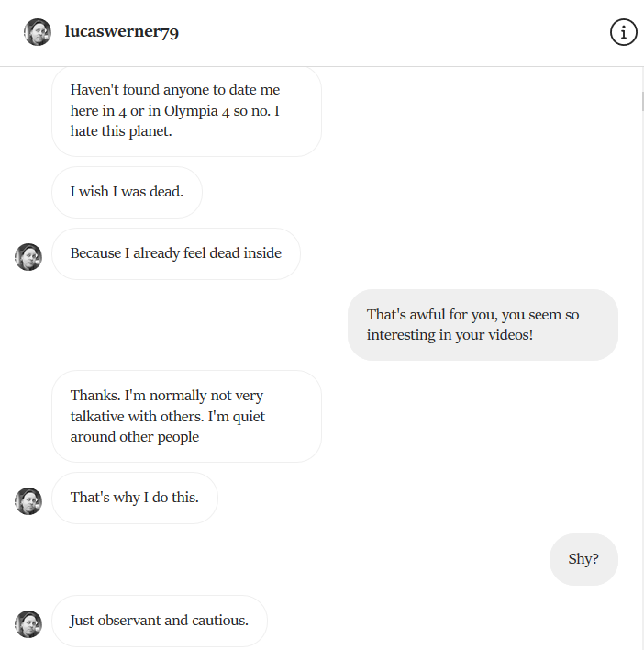
Task: Click "interesting in your videos!" text
Action: point(450,335)
